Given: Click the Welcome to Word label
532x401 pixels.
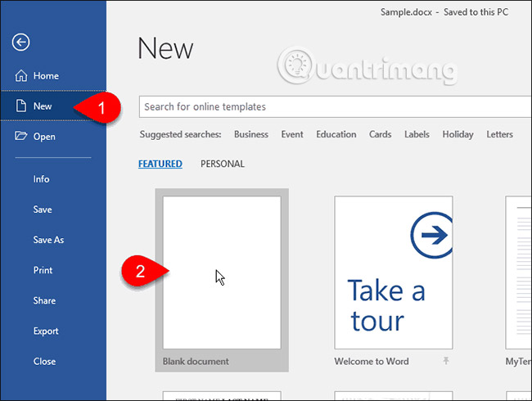Looking at the screenshot, I should [372, 361].
